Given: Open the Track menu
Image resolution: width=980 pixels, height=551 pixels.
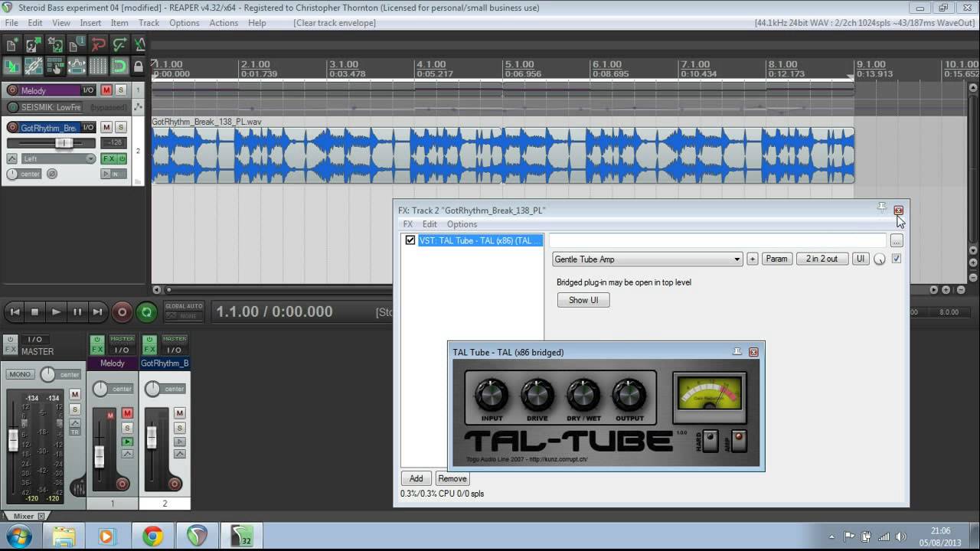Looking at the screenshot, I should (x=149, y=23).
